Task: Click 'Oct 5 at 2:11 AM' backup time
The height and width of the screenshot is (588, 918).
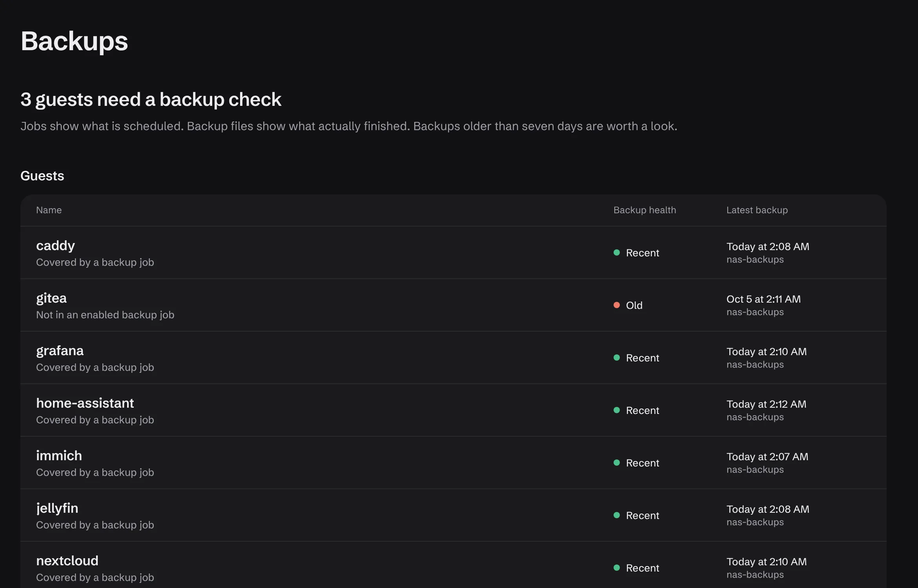Action: 763,299
